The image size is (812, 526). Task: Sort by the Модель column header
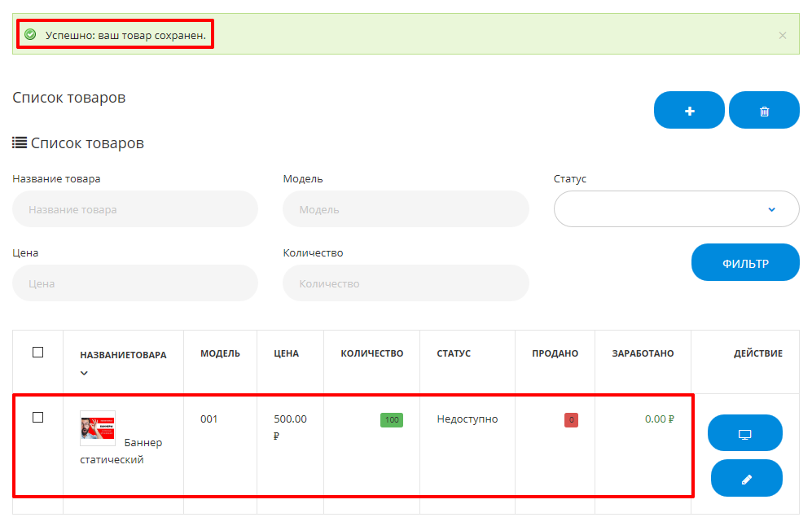(220, 353)
